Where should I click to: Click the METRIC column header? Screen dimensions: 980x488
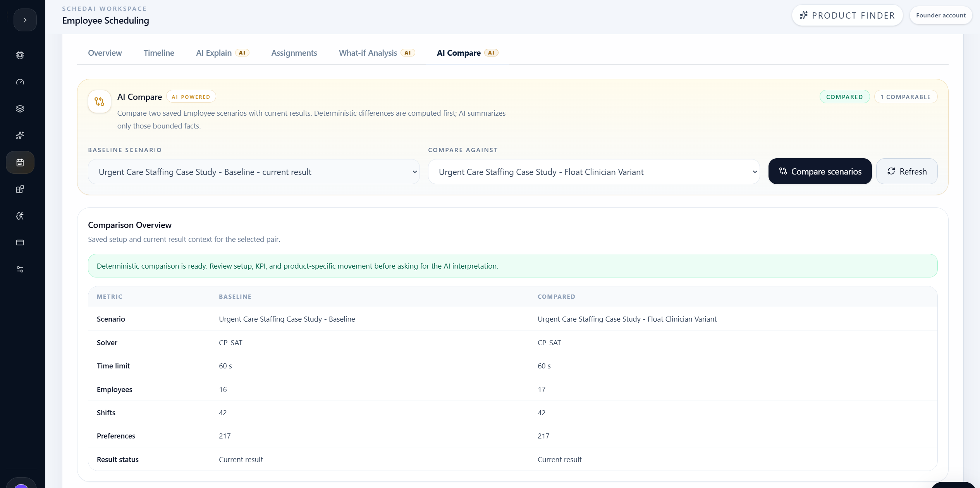(x=110, y=297)
